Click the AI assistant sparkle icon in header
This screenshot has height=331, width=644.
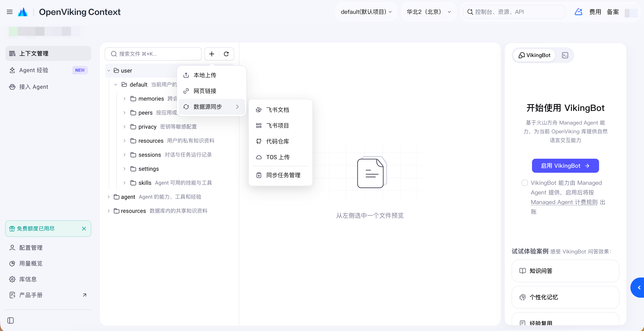pos(578,12)
